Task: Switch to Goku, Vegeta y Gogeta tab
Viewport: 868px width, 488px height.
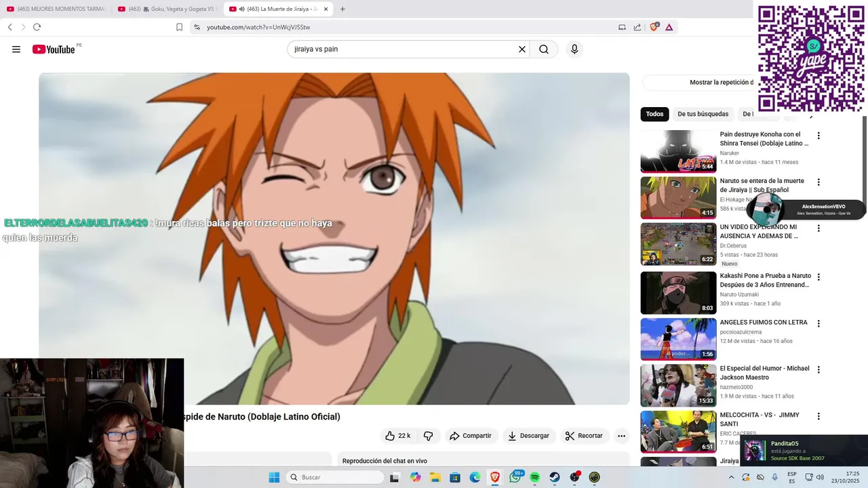Action: (167, 9)
